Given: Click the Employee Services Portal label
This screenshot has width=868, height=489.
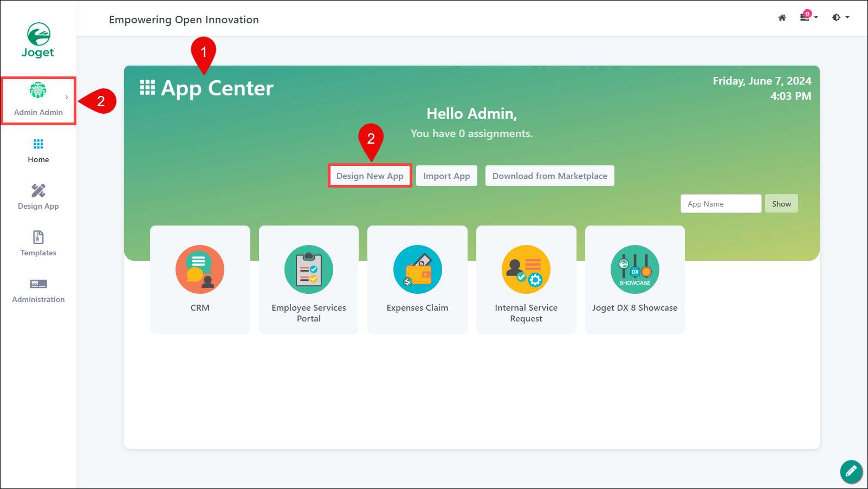Looking at the screenshot, I should [x=309, y=313].
